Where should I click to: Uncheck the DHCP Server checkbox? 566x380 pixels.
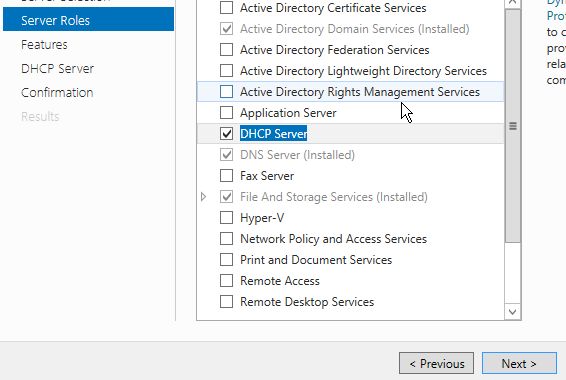(226, 134)
